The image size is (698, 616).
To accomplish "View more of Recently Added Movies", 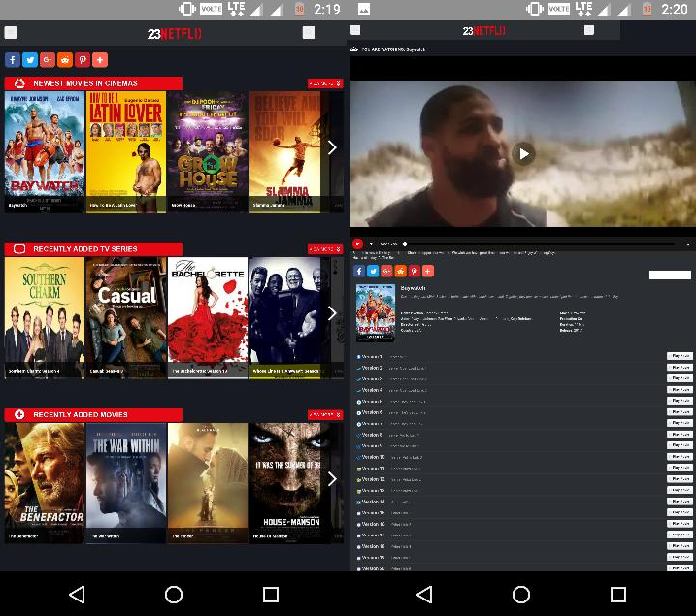I will click(x=325, y=415).
